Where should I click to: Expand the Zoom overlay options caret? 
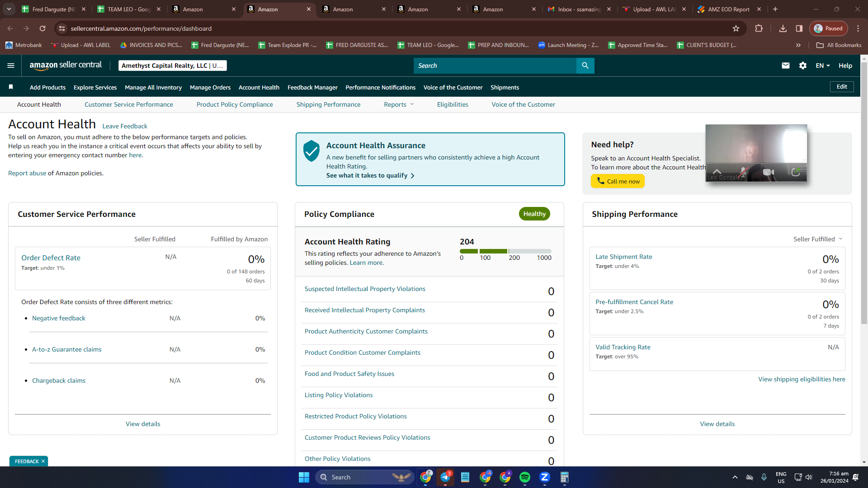pos(717,171)
